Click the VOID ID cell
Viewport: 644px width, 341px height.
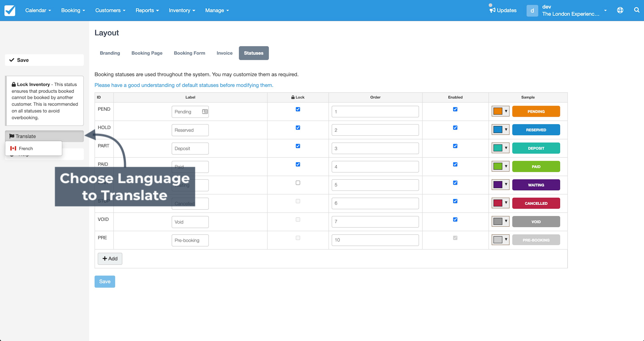point(104,222)
